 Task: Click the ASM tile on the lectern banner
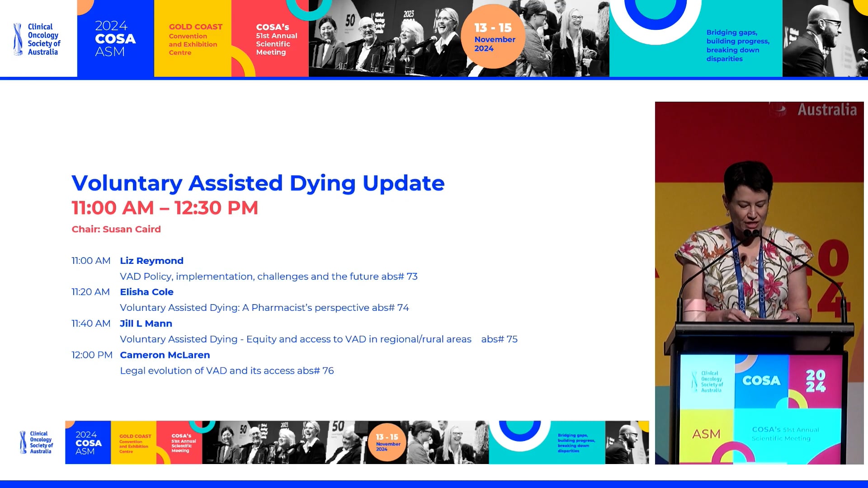[x=708, y=434]
